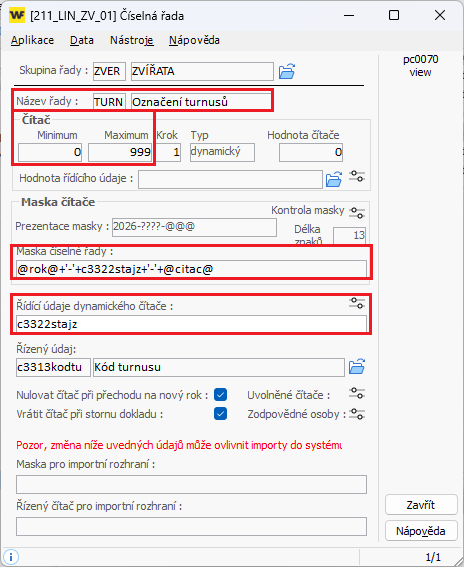The width and height of the screenshot is (464, 567).
Task: Toggle Nulovat čítač při přechodu na nový rok
Action: pyautogui.click(x=220, y=395)
